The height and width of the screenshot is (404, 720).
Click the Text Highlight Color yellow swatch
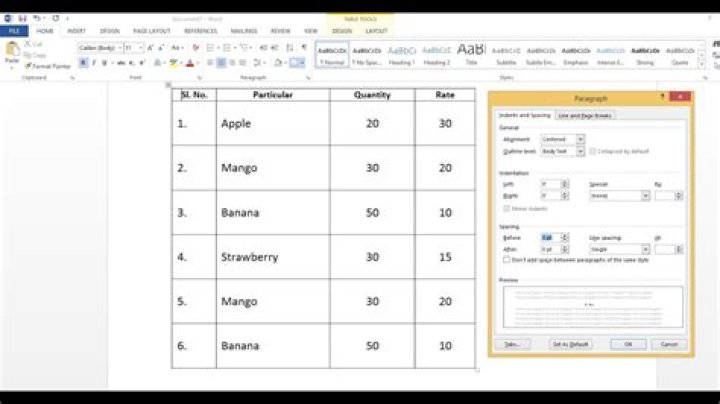click(174, 63)
